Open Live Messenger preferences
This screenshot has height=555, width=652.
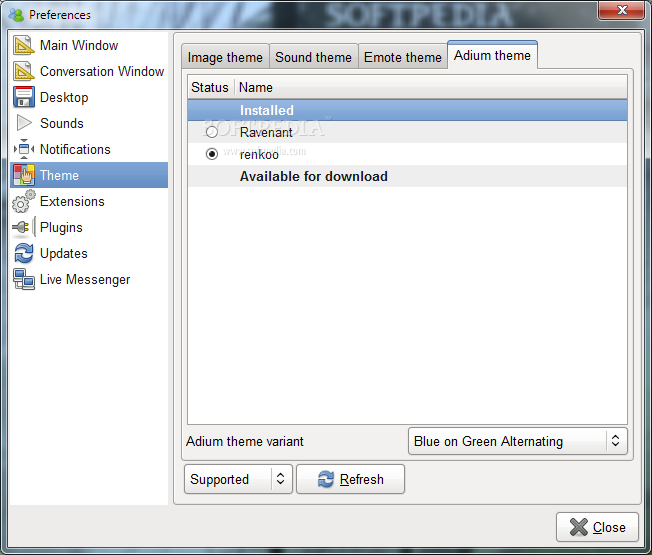[x=89, y=279]
